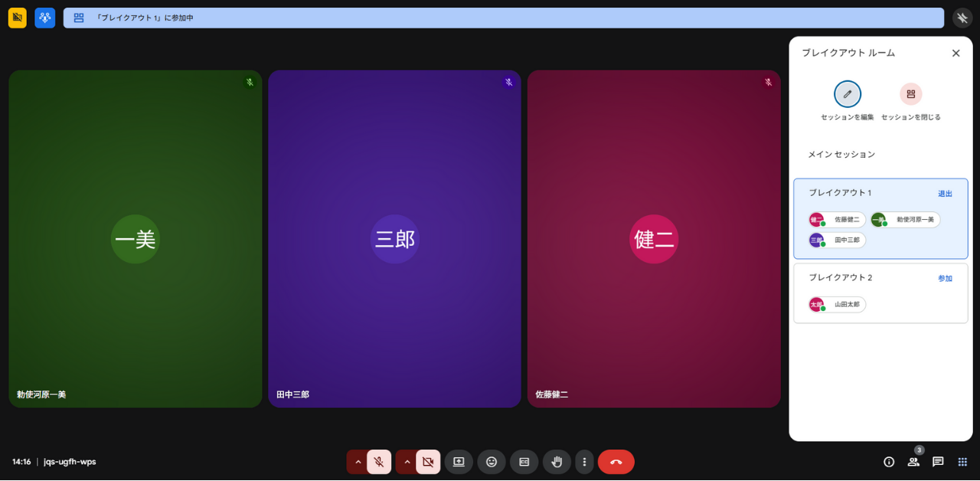Screen dimensions: 980x481
Task: Click 退出 to leave ブレイクアウト 1
Action: [x=945, y=194]
